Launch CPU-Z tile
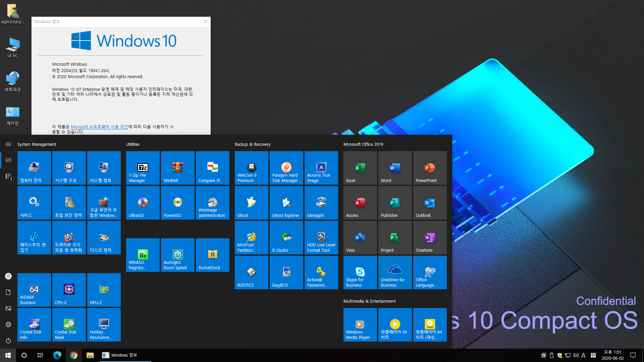The width and height of the screenshot is (644, 362). click(x=69, y=290)
